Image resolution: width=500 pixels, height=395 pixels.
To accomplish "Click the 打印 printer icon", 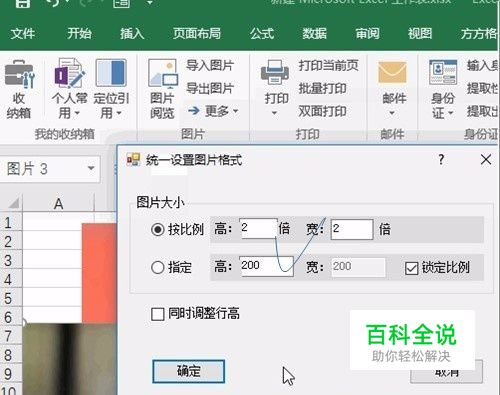I will tap(275, 73).
